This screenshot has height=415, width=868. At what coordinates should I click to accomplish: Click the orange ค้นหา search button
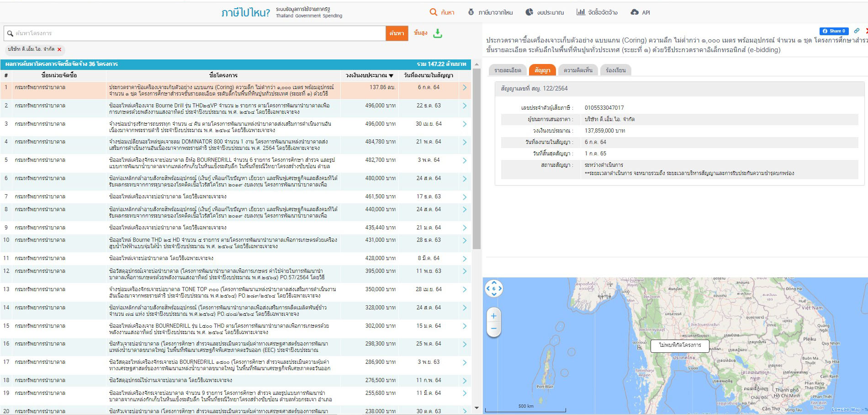click(397, 33)
